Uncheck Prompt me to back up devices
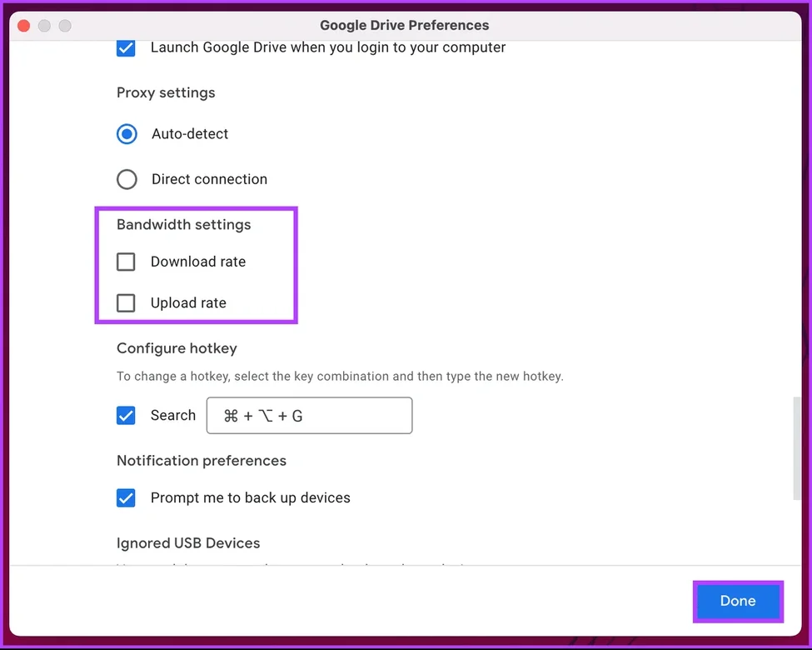This screenshot has width=812, height=650. tap(126, 497)
